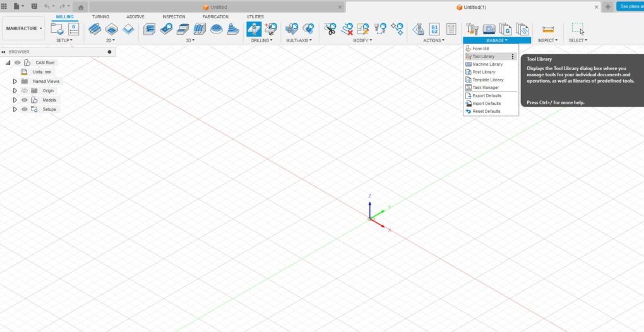The width and height of the screenshot is (644, 332).
Task: Open the MULTI-AXIS dropdown menu
Action: click(x=299, y=40)
